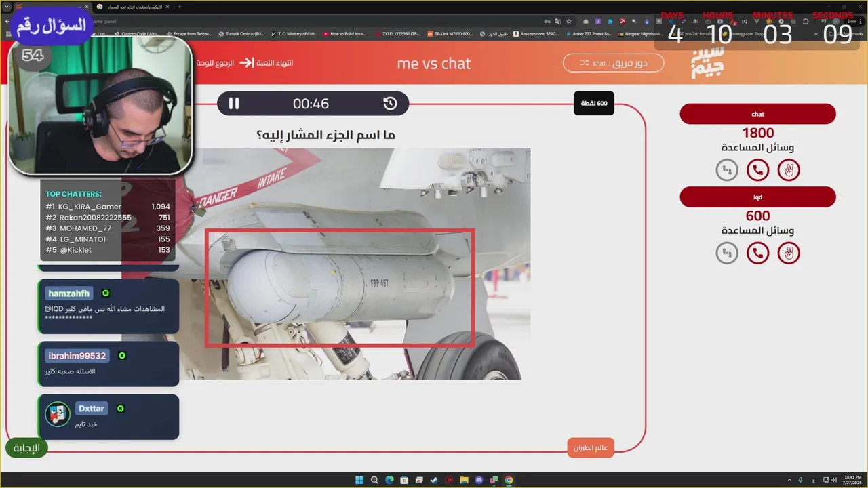The width and height of the screenshot is (868, 488).
Task: Click the Dxttar chat username
Action: [92, 409]
